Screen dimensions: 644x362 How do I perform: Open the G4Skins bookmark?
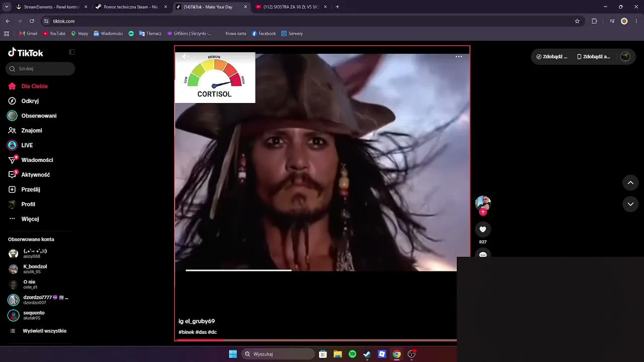pyautogui.click(x=190, y=34)
